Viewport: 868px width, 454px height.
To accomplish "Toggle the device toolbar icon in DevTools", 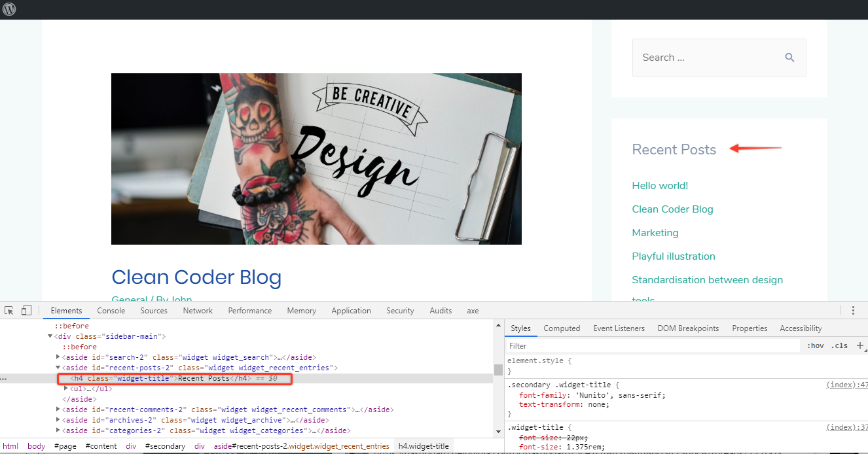I will [x=27, y=310].
